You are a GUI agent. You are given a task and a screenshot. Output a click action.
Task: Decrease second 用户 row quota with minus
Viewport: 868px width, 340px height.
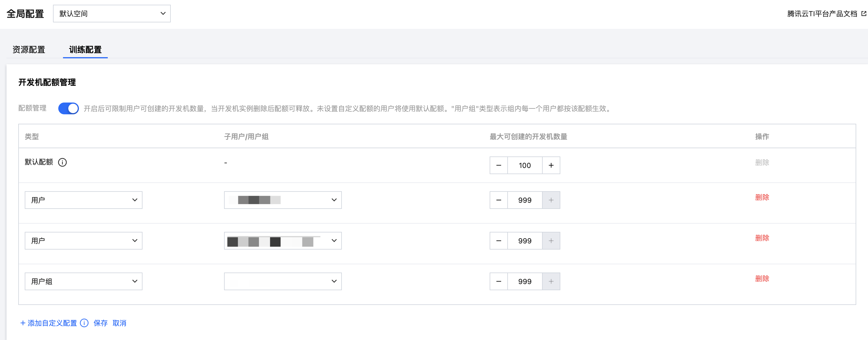click(499, 241)
